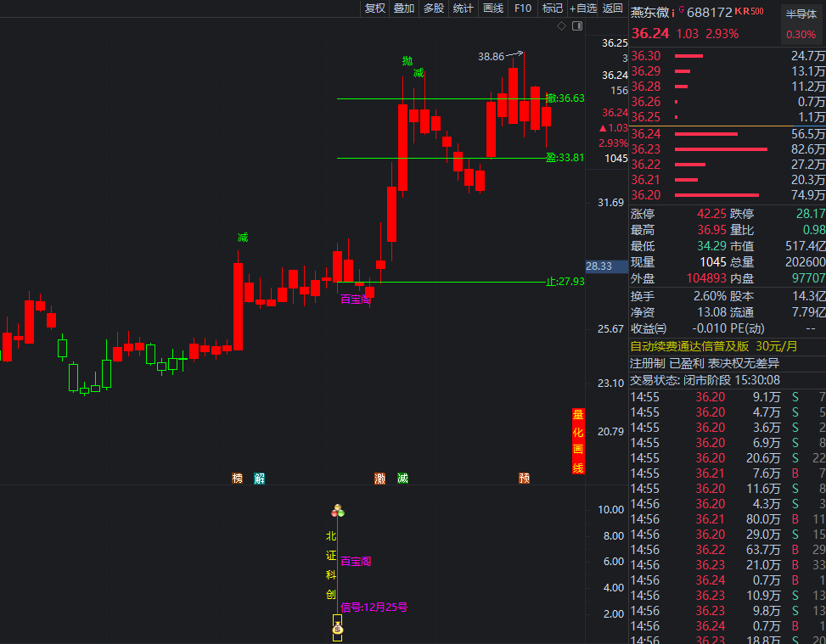
Task: Click the 解 marker icon on the timeline
Action: click(259, 479)
